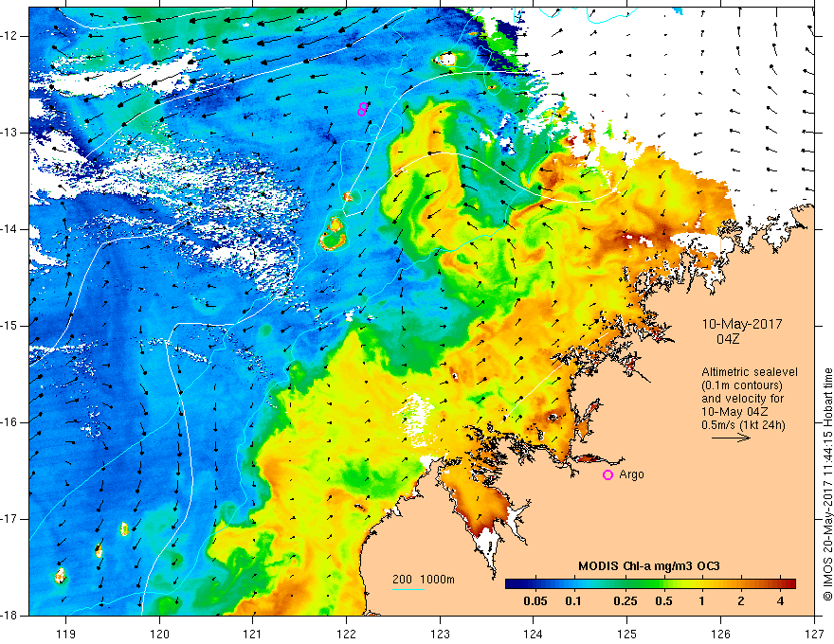This screenshot has height=644, width=834.
Task: Click the longitude axis label "120"
Action: click(159, 634)
